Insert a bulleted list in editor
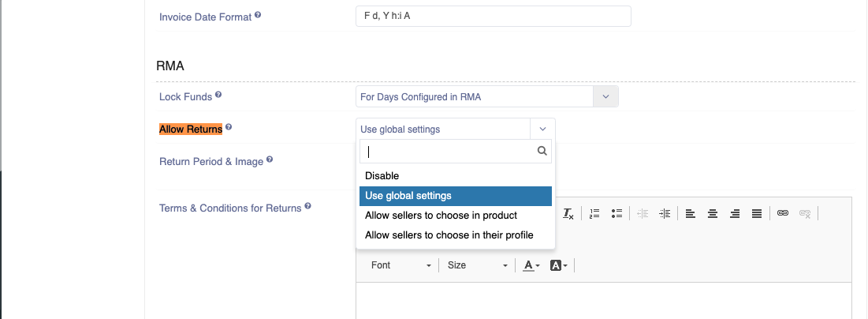 pyautogui.click(x=617, y=214)
